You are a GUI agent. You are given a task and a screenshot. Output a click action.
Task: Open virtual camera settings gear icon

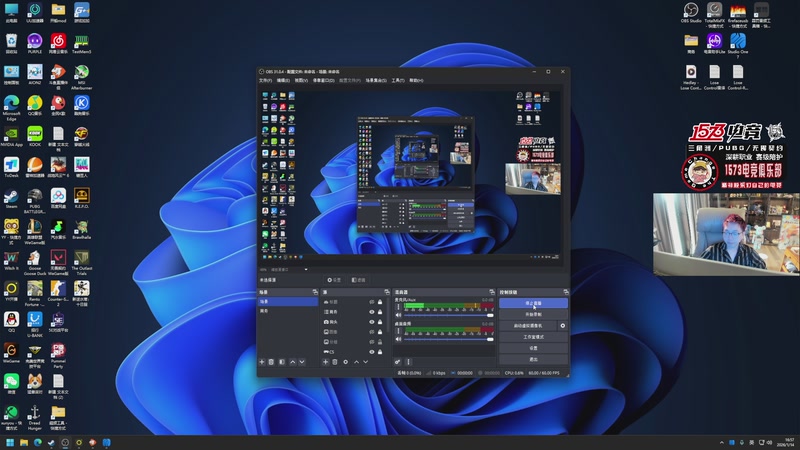tap(563, 326)
